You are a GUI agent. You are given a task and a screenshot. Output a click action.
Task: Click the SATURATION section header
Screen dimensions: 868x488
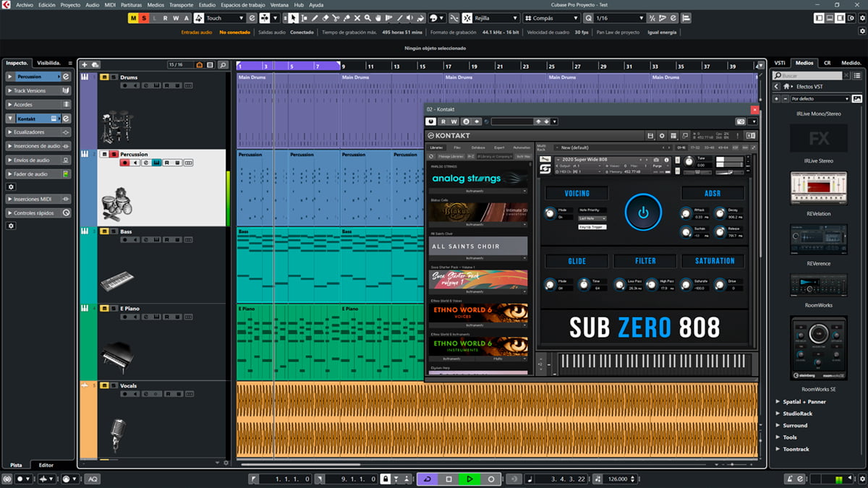point(714,261)
